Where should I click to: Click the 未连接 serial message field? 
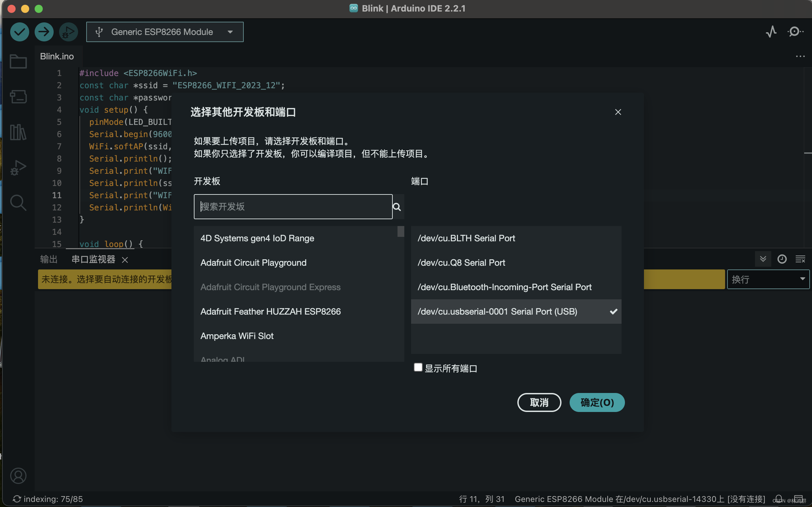105,279
